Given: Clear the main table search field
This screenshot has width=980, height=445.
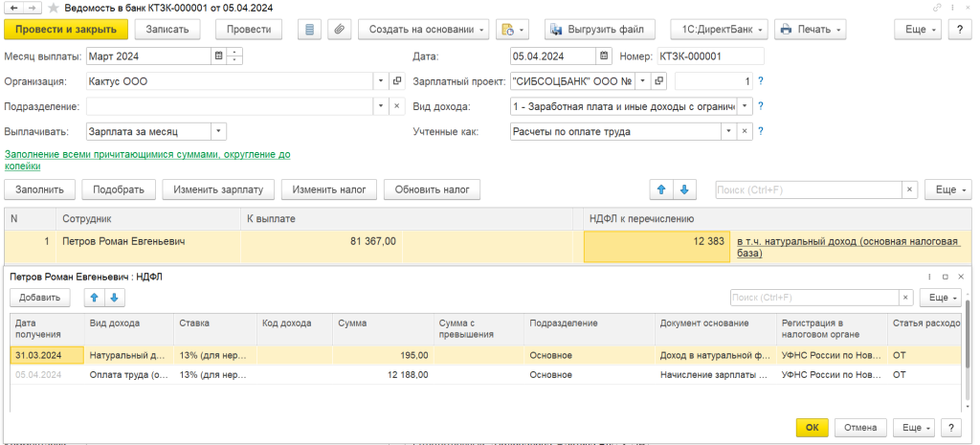Looking at the screenshot, I should [x=909, y=190].
